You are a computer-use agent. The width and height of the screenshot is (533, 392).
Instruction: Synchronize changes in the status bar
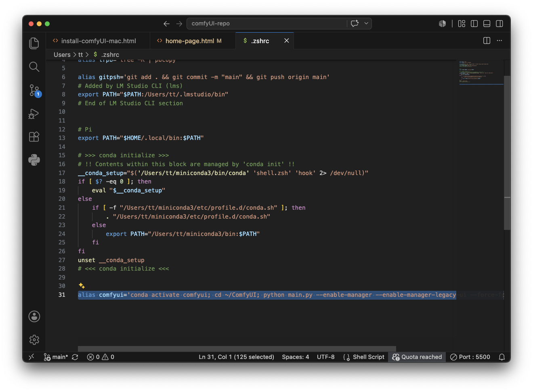(x=75, y=357)
